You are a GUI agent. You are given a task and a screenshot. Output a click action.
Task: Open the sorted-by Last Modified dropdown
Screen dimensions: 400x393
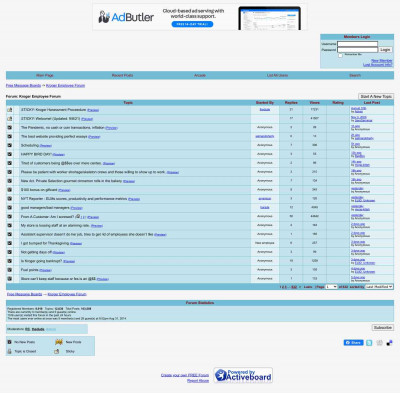pos(379,287)
